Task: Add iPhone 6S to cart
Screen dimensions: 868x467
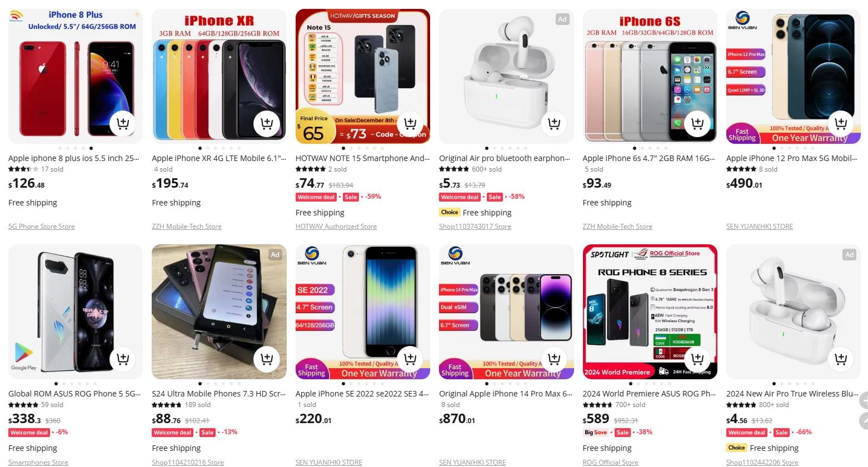Action: tap(697, 123)
